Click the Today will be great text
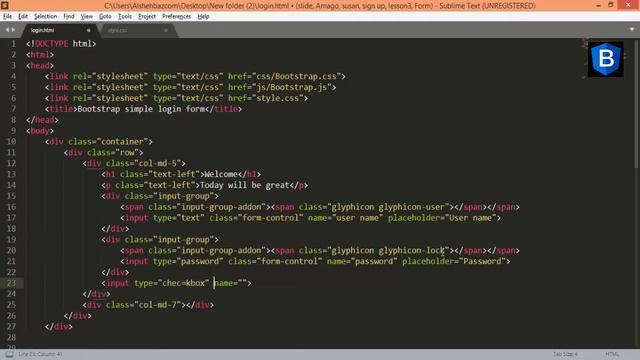This screenshot has height=360, width=640. [244, 185]
